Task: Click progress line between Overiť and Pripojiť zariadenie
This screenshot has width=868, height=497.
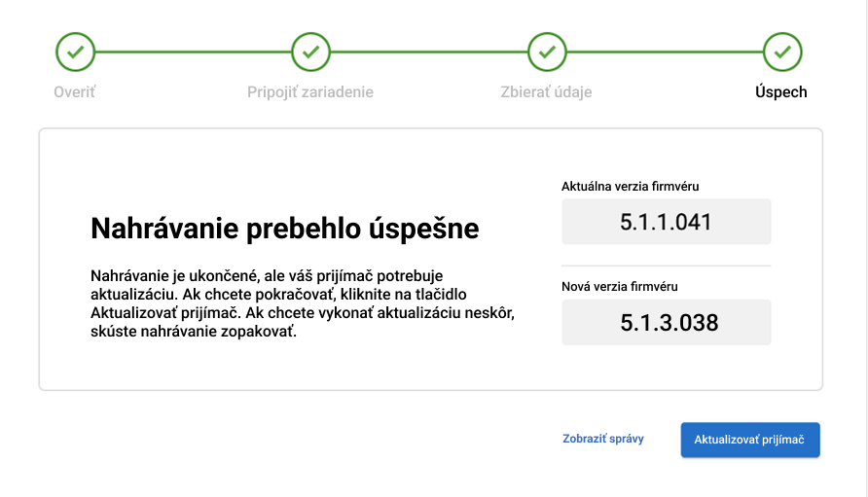Action: 193,52
